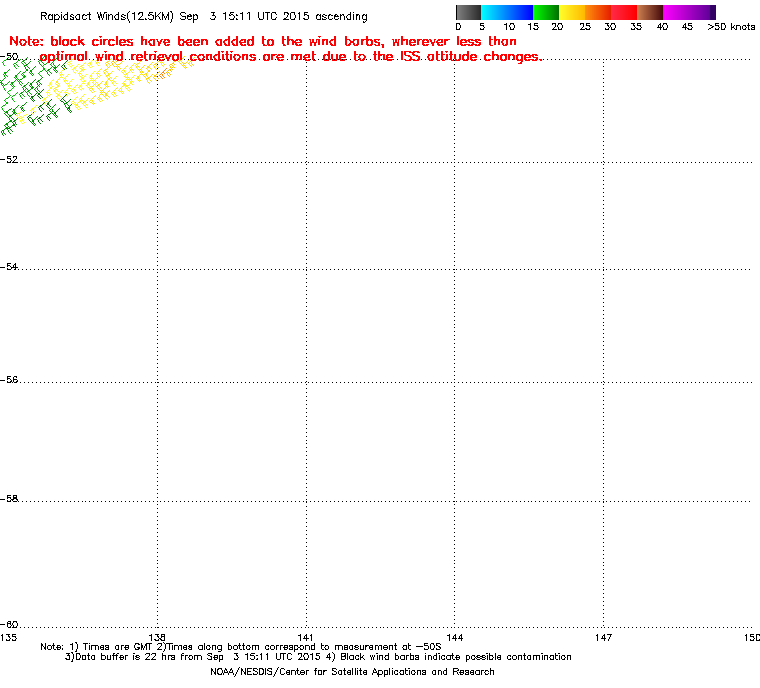Click the yellow 20-25 knots legend segment

coord(572,12)
